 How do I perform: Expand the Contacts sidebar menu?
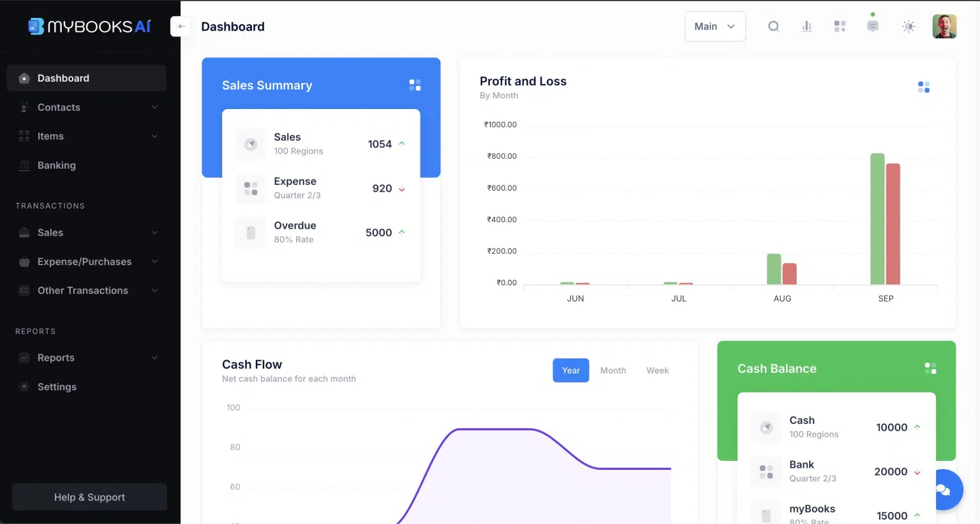[86, 107]
